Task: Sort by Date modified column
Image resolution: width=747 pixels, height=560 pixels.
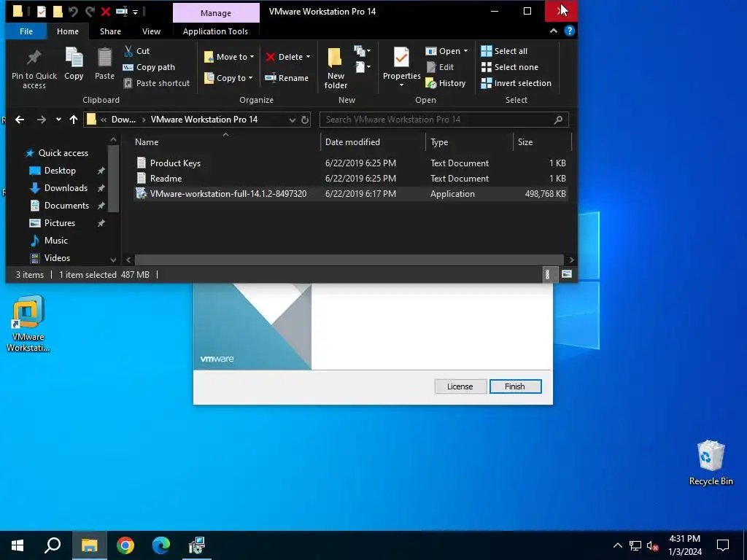Action: pos(373,142)
